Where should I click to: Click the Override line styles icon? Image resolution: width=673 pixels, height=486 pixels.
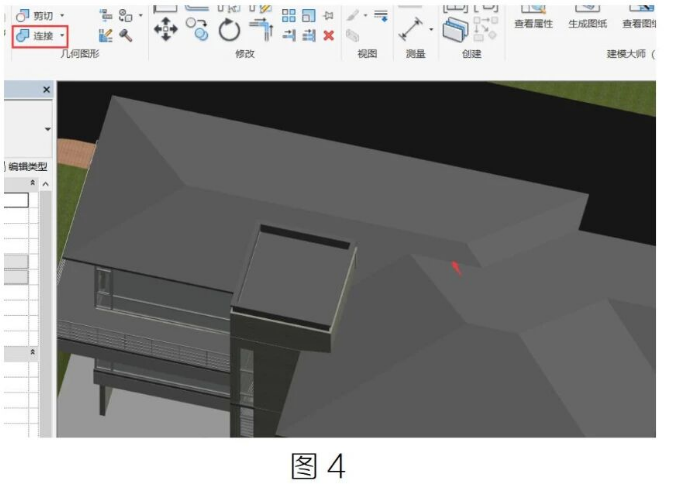click(x=381, y=16)
